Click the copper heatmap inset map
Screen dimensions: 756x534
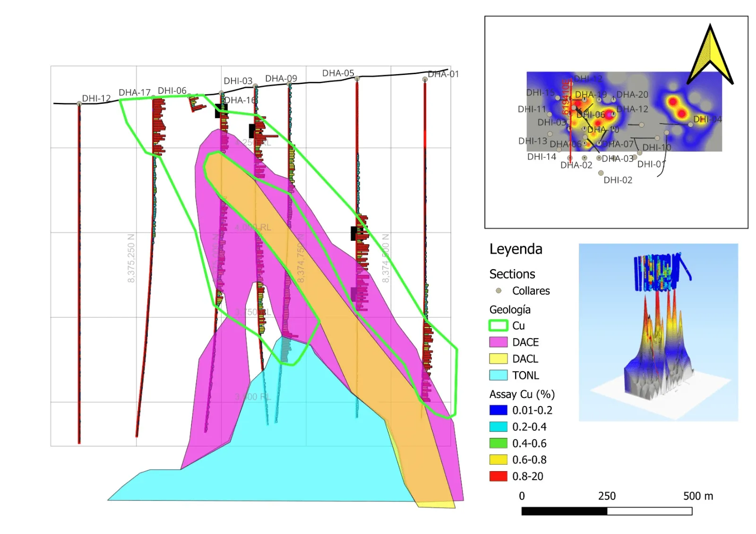point(624,111)
